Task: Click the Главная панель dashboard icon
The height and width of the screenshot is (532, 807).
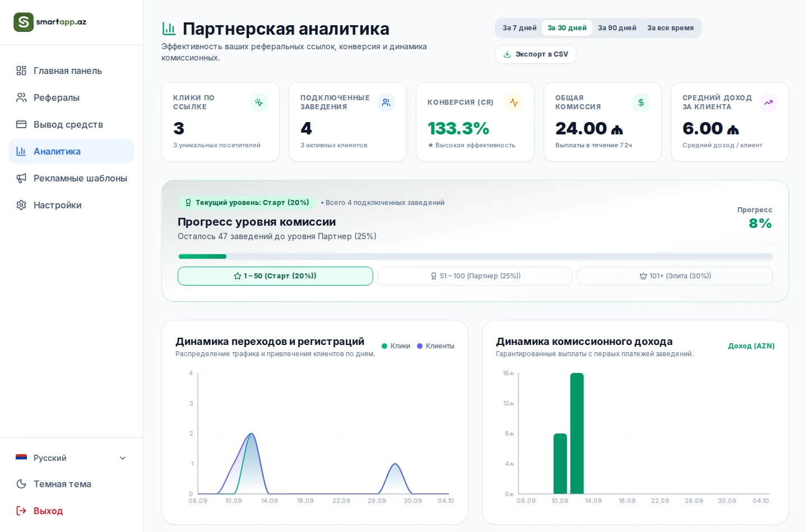Action: point(21,71)
